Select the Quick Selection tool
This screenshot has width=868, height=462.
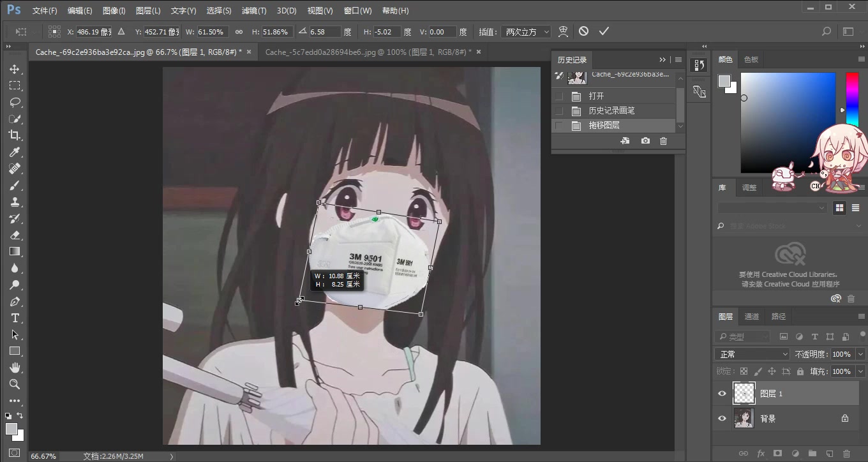[15, 119]
